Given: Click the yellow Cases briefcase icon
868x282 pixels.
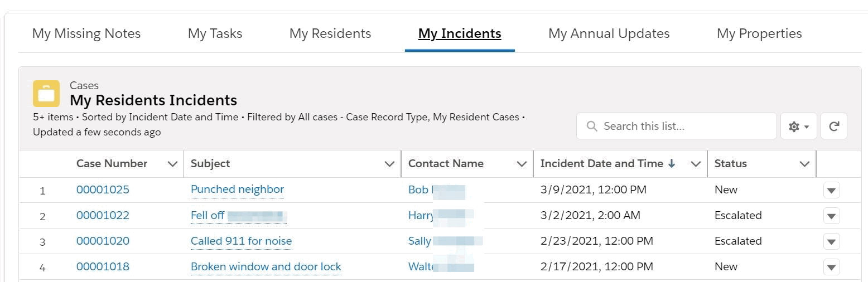Looking at the screenshot, I should pyautogui.click(x=46, y=94).
